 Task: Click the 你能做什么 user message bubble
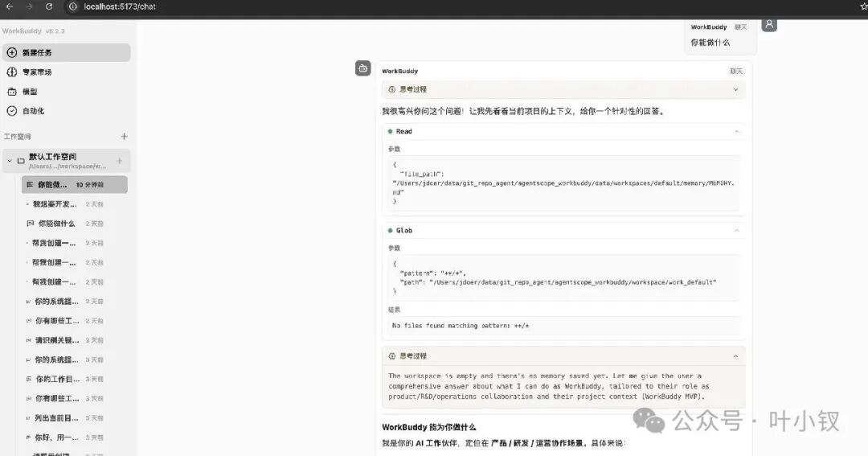[720, 36]
